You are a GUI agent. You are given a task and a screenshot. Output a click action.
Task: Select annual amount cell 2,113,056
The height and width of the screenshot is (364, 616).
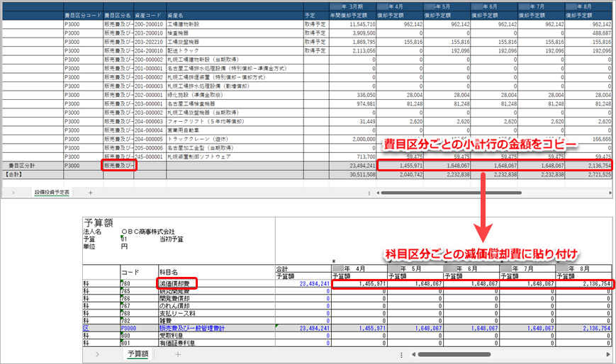coord(353,51)
